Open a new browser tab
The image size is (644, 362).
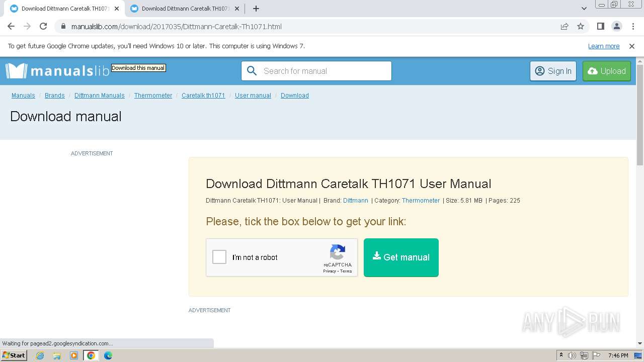(256, 9)
